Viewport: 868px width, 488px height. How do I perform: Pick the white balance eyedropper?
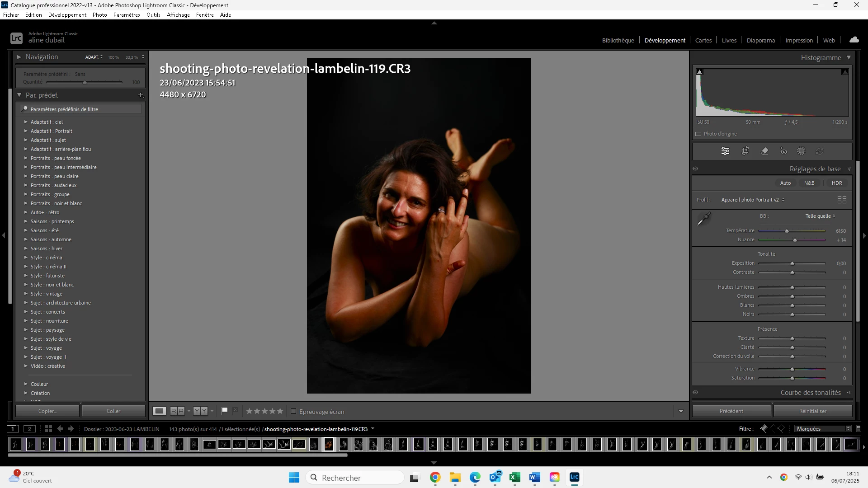pos(704,219)
